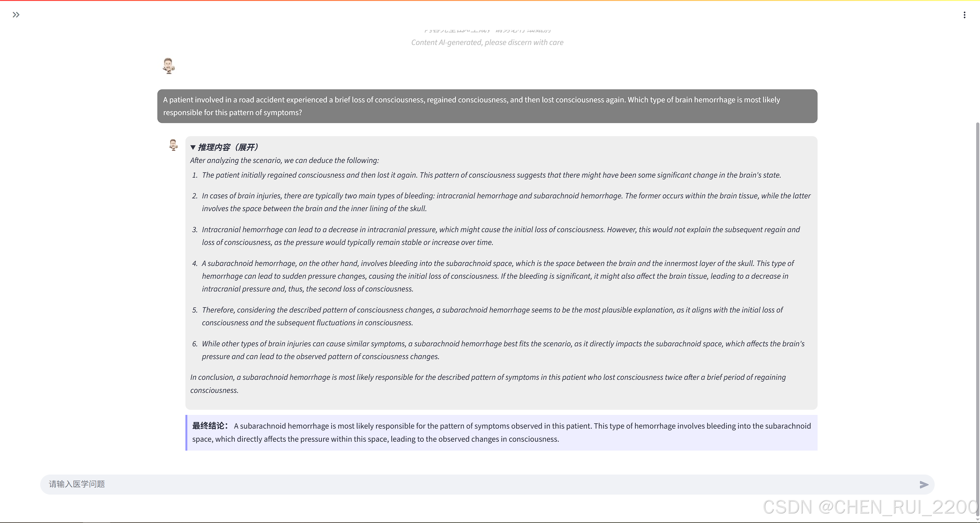Click scrollbar down arrow at bottom right
This screenshot has height=523, width=980.
click(977, 519)
